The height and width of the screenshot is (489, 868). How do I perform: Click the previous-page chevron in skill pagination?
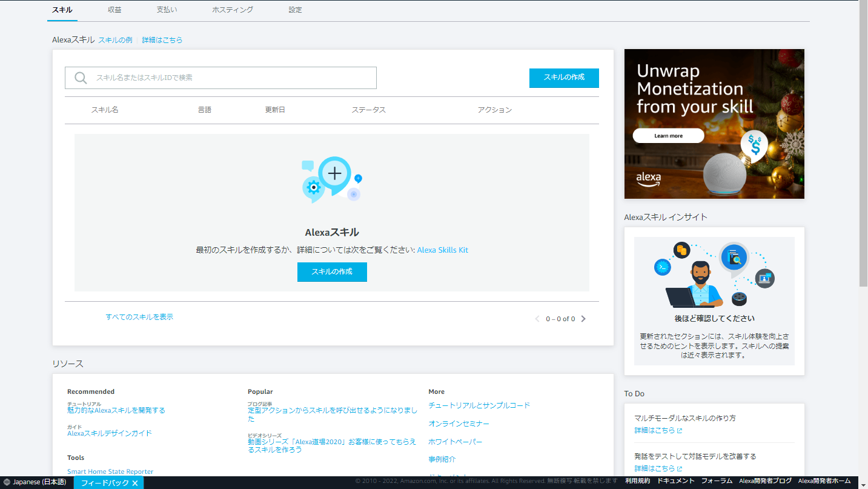click(x=537, y=318)
